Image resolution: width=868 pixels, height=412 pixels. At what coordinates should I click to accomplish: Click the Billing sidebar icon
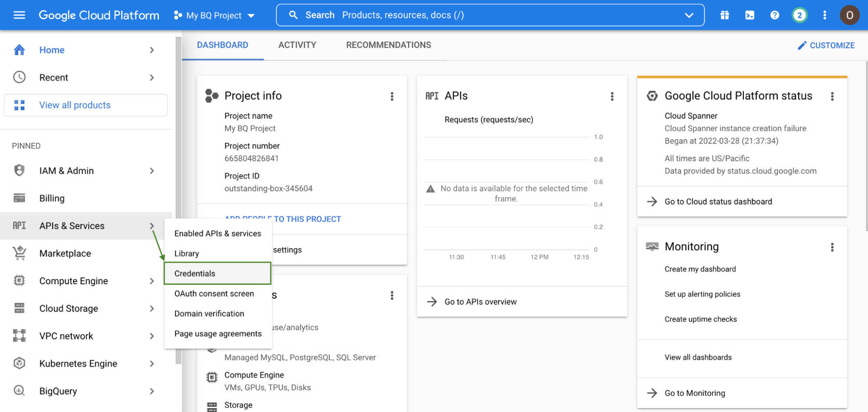[19, 198]
